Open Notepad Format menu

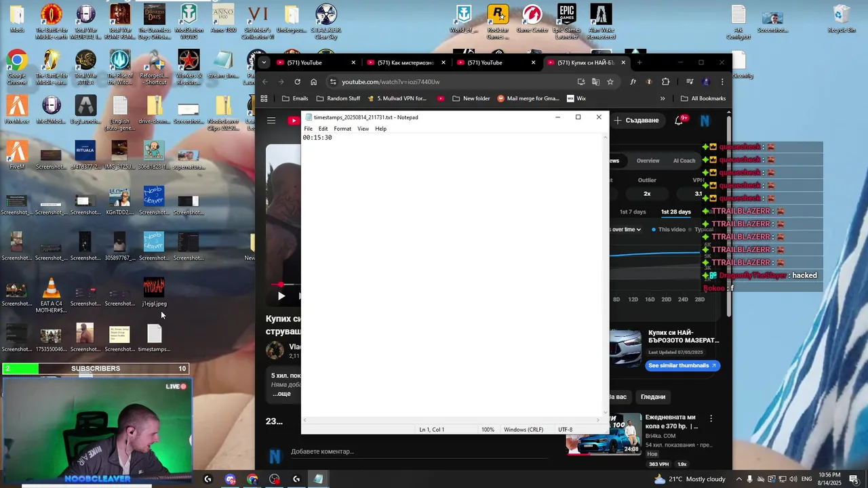click(342, 129)
